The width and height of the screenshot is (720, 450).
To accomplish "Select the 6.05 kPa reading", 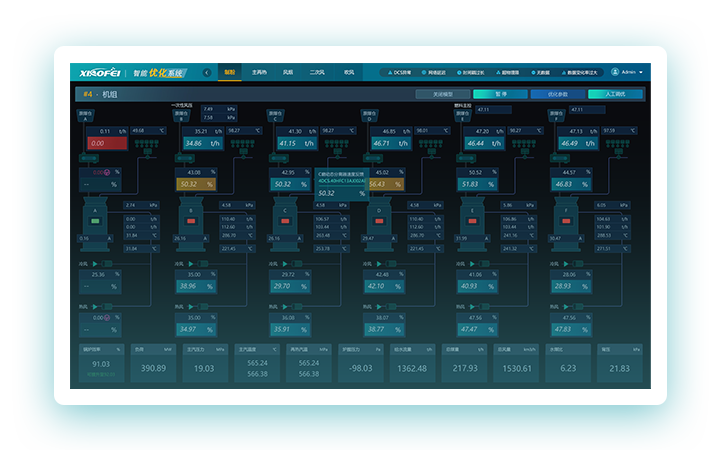I will coord(612,205).
